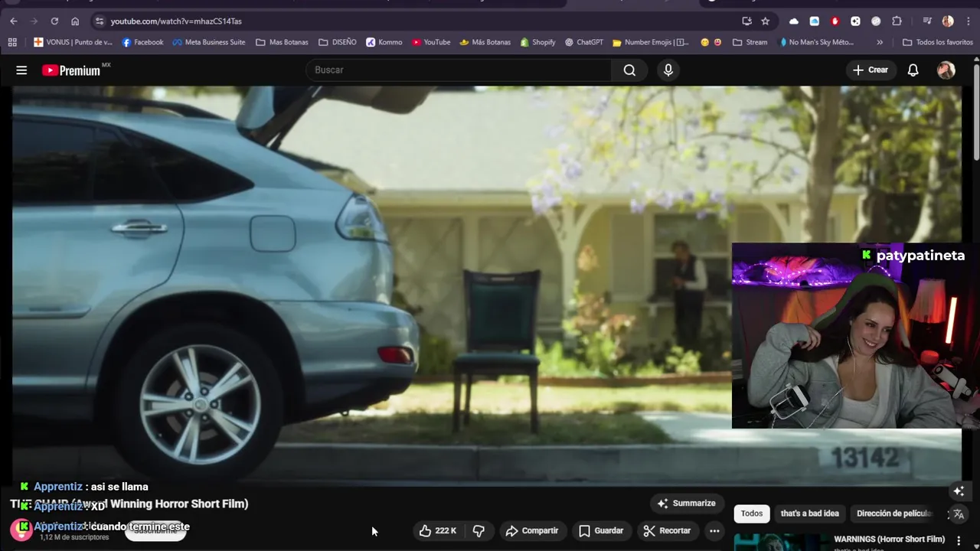Screen dimensions: 980x551
Task: Open YouTube notifications bell
Action: [913, 70]
